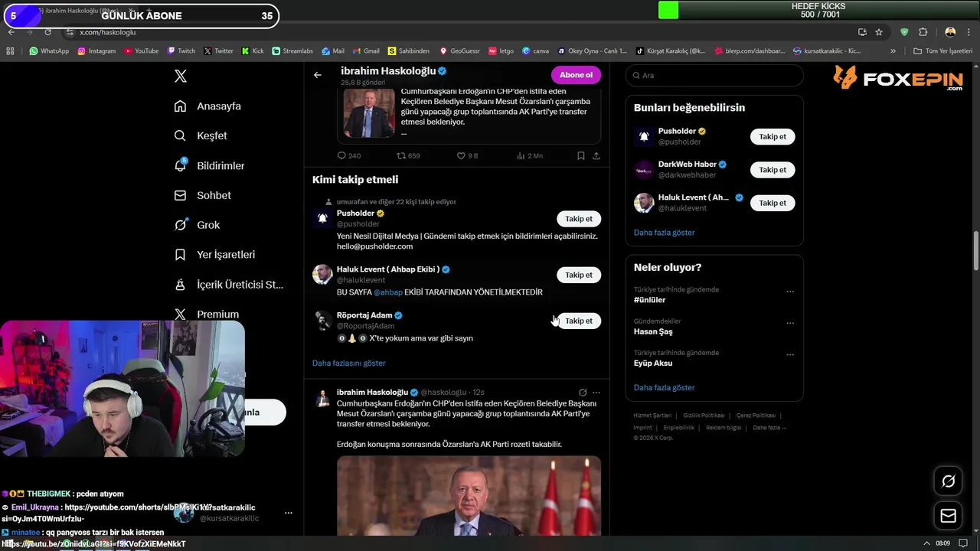Open Bildirimler notifications

pyautogui.click(x=209, y=165)
